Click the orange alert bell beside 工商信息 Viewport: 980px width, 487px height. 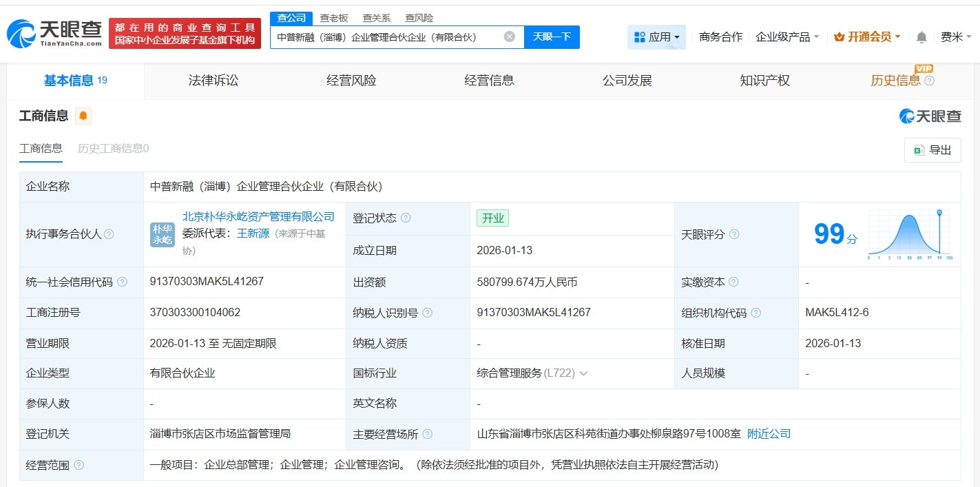click(x=83, y=116)
